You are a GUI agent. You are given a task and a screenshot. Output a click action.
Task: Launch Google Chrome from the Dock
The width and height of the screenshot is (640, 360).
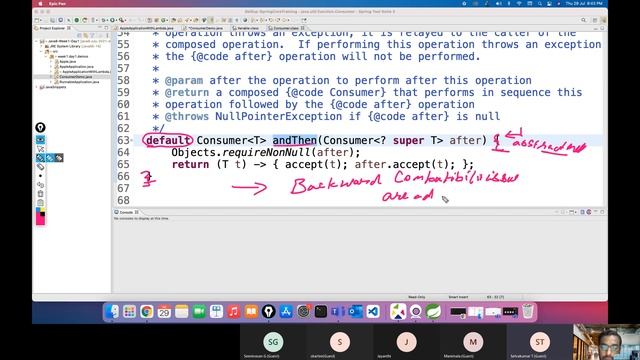[147, 312]
